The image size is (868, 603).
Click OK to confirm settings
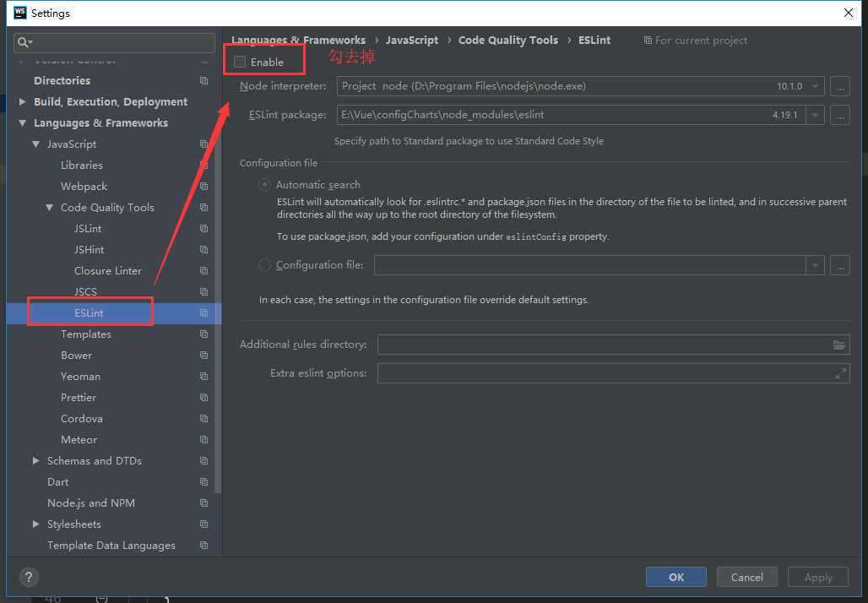(x=676, y=577)
